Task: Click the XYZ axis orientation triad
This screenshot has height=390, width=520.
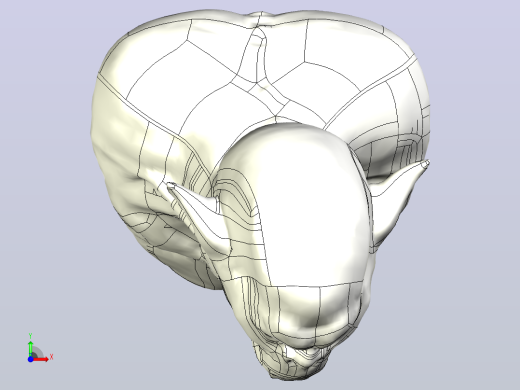Action: tap(40, 348)
